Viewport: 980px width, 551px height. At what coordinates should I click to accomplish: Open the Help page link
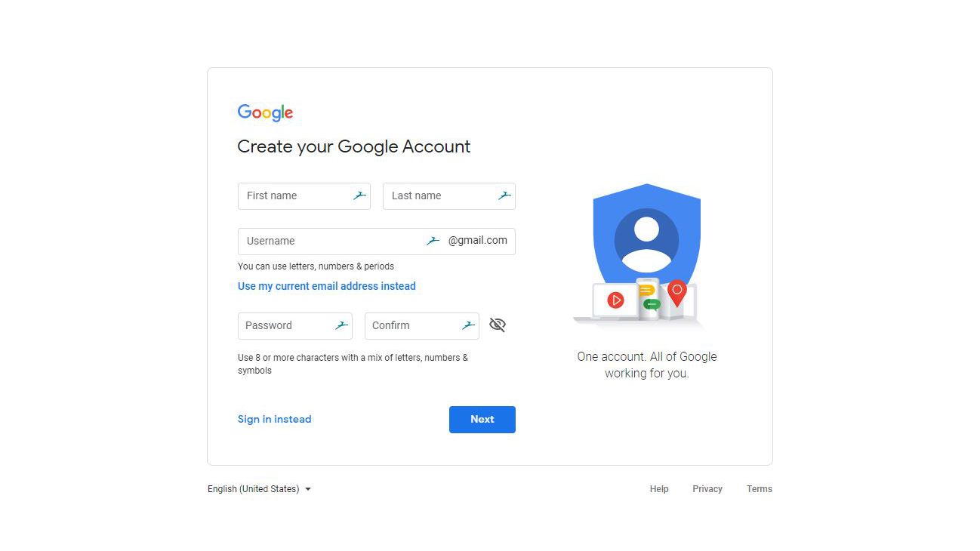tap(658, 488)
